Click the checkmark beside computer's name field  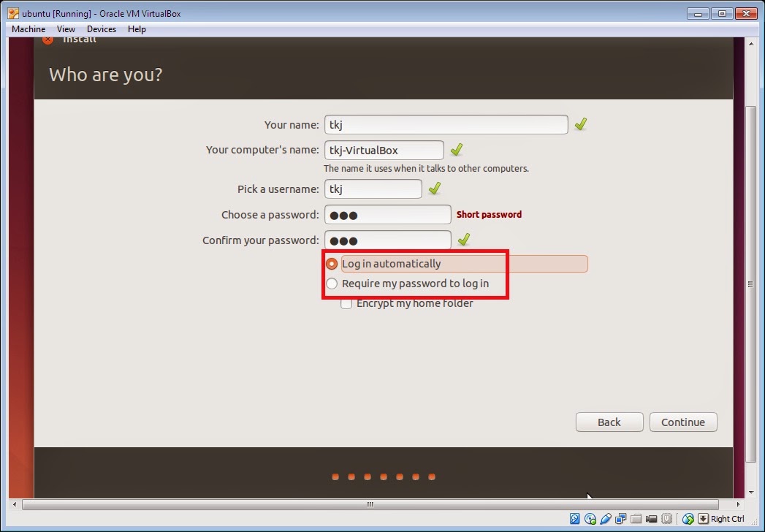(457, 149)
